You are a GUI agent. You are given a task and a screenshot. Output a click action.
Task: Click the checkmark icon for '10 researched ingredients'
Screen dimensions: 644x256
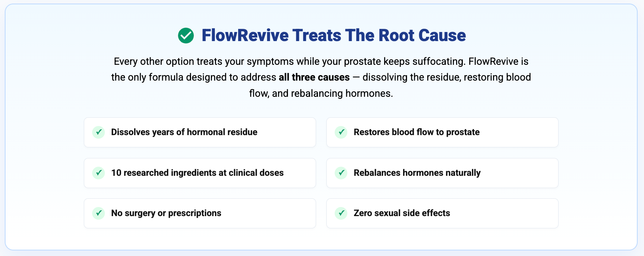[98, 173]
